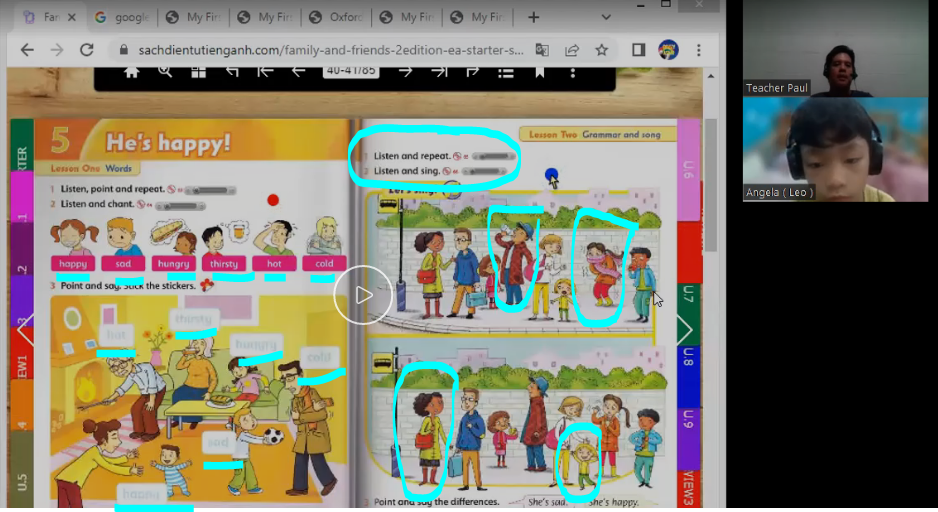Click the browser back button
The image size is (938, 512).
click(27, 50)
